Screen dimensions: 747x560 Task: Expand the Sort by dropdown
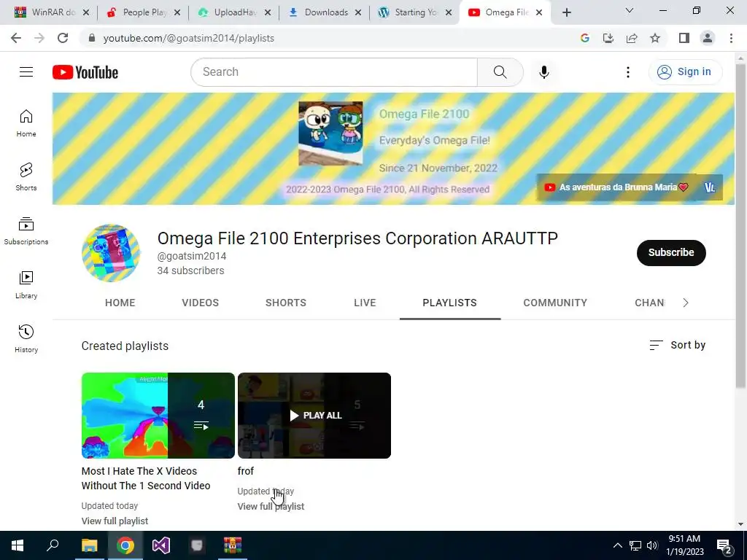(677, 345)
